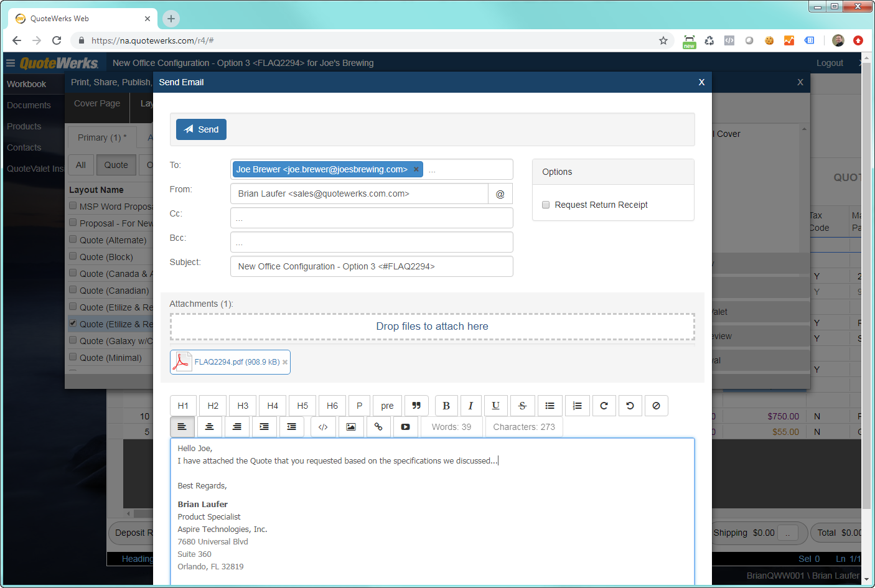
Task: Insert an image into the email
Action: click(351, 427)
